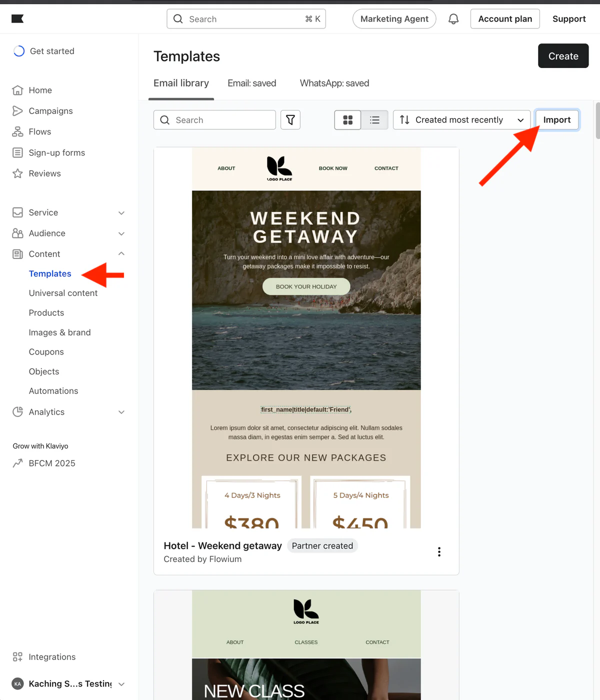Open Marketing Agent
The width and height of the screenshot is (600, 700).
coord(394,19)
